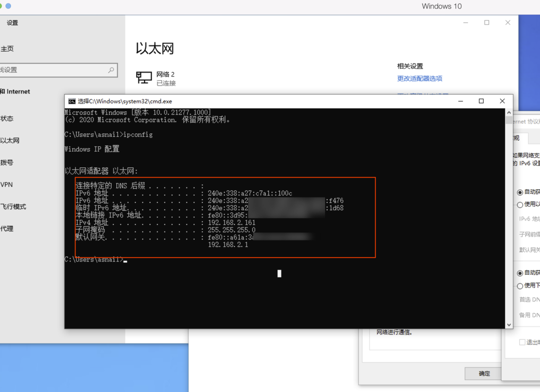Click scroll down arrow in cmd window
This screenshot has width=540, height=392.
508,325
